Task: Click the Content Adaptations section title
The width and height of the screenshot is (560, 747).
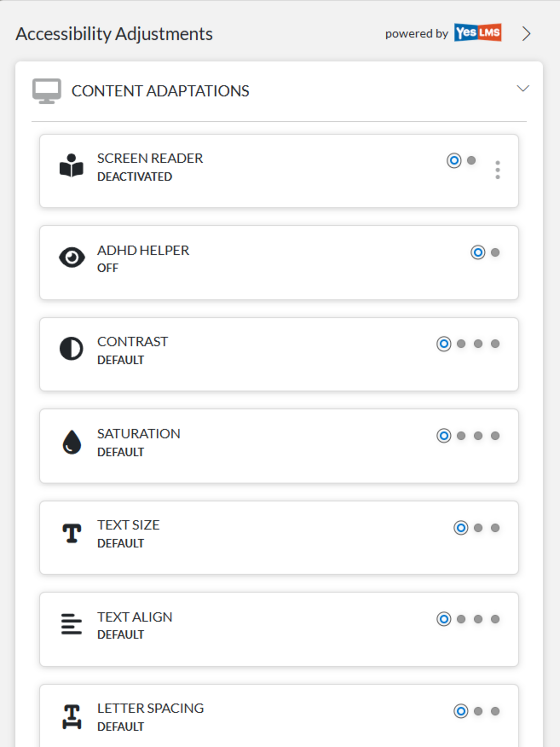Action: click(x=160, y=91)
